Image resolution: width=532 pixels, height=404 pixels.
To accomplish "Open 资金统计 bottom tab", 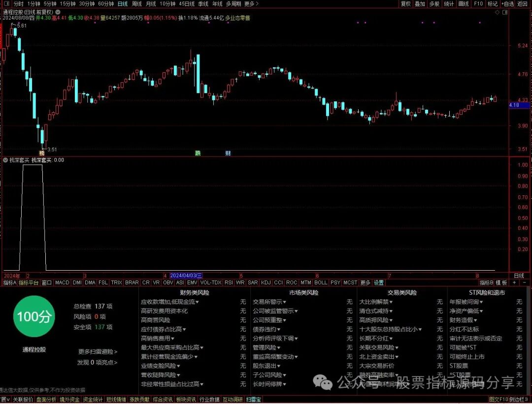I will 93,400.
